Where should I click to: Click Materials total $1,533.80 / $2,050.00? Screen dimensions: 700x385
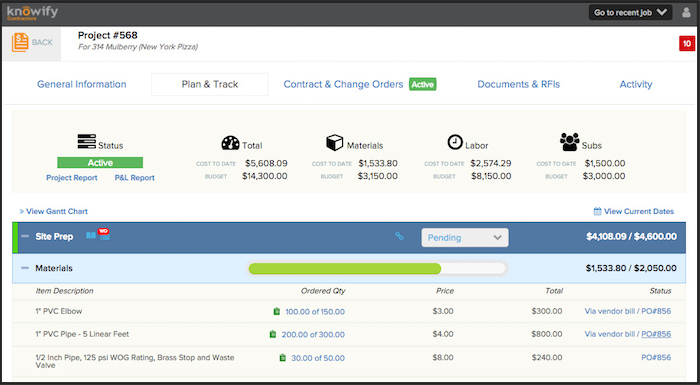pos(631,268)
